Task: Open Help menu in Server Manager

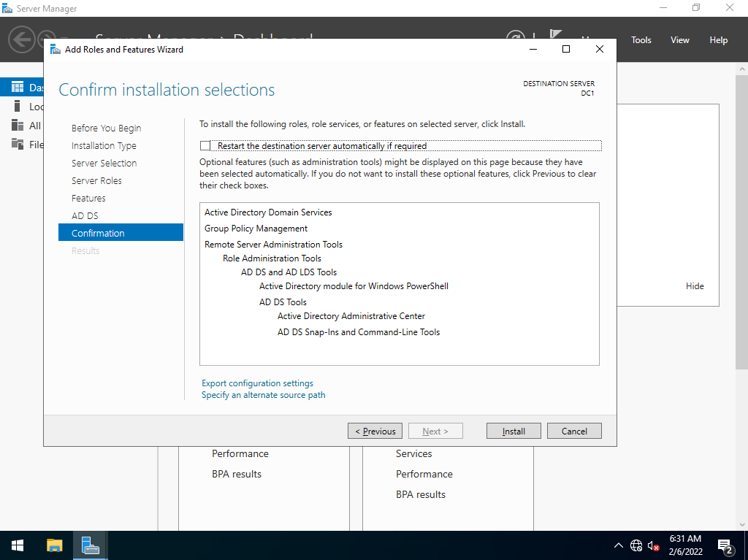Action: (x=718, y=40)
